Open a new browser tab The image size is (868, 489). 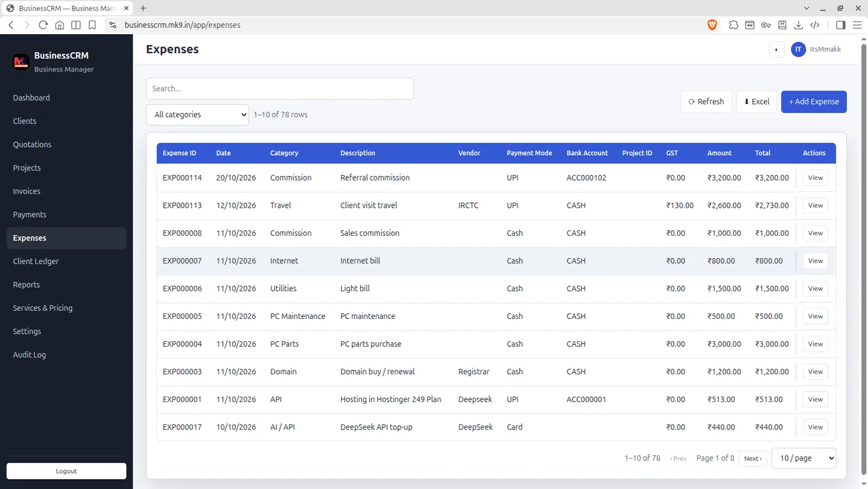click(143, 8)
